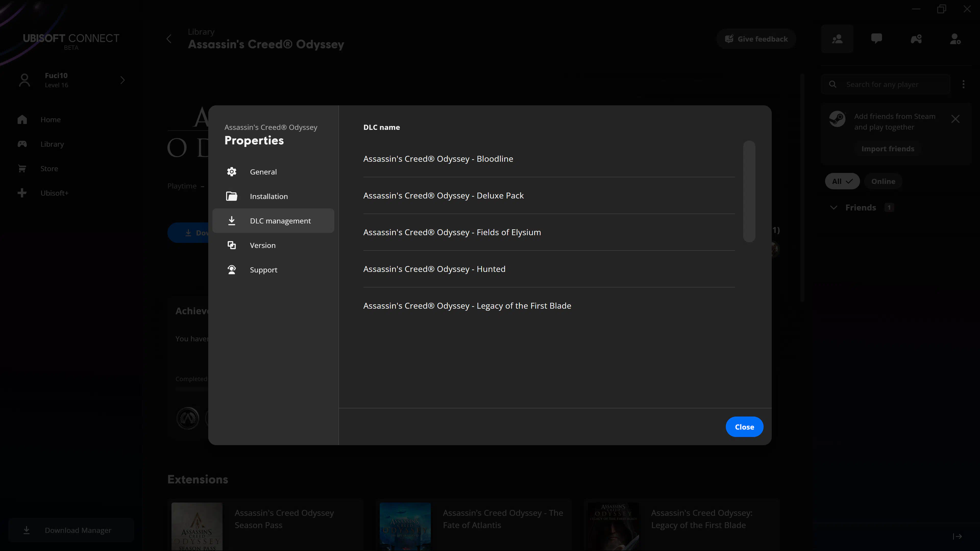This screenshot has height=551, width=980.
Task: Dismiss the Steam friends import banner
Action: point(955,119)
